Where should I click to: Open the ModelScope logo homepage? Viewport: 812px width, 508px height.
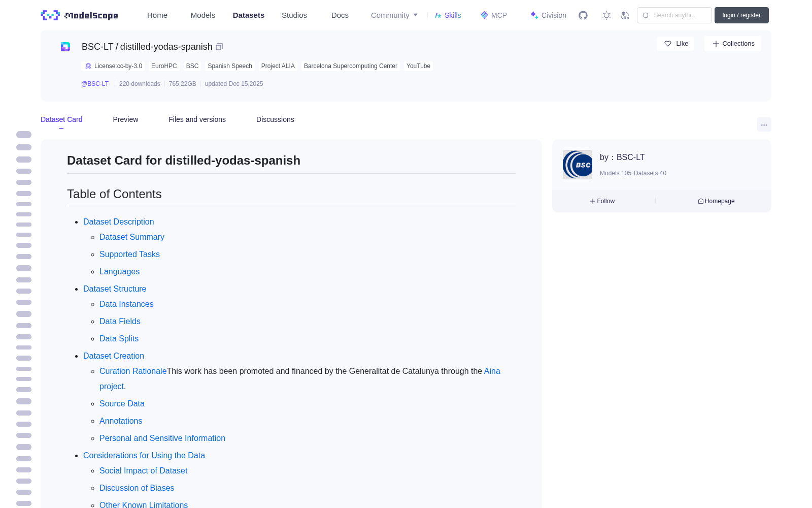[x=79, y=15]
